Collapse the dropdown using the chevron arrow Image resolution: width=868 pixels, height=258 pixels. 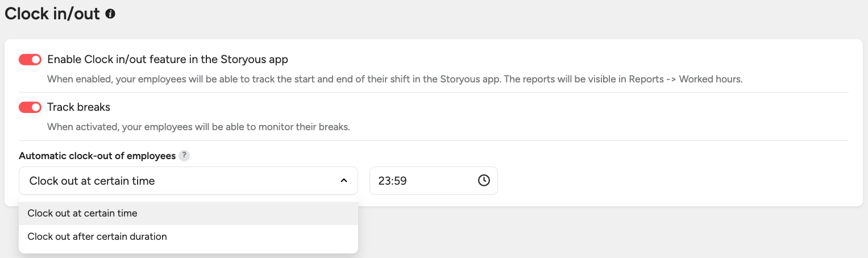(343, 181)
